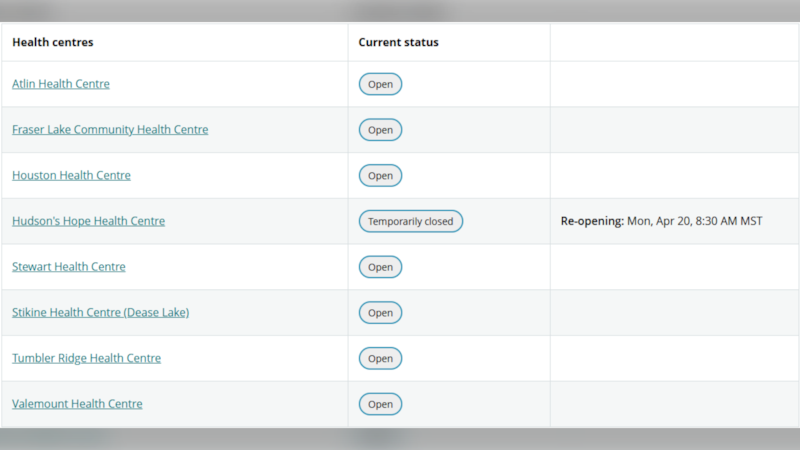Screen dimensions: 800x450
Task: Follow the Valemount Health Centre link
Action: [77, 404]
